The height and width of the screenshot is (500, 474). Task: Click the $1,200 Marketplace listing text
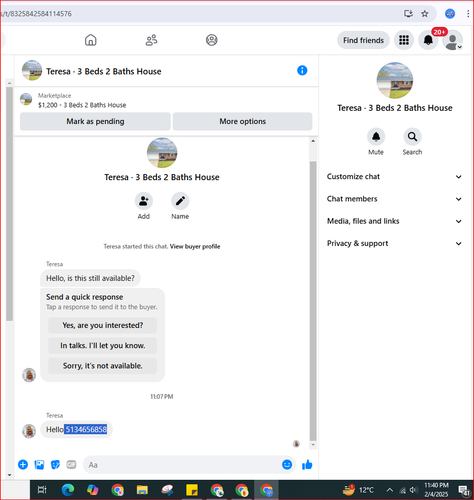click(82, 105)
